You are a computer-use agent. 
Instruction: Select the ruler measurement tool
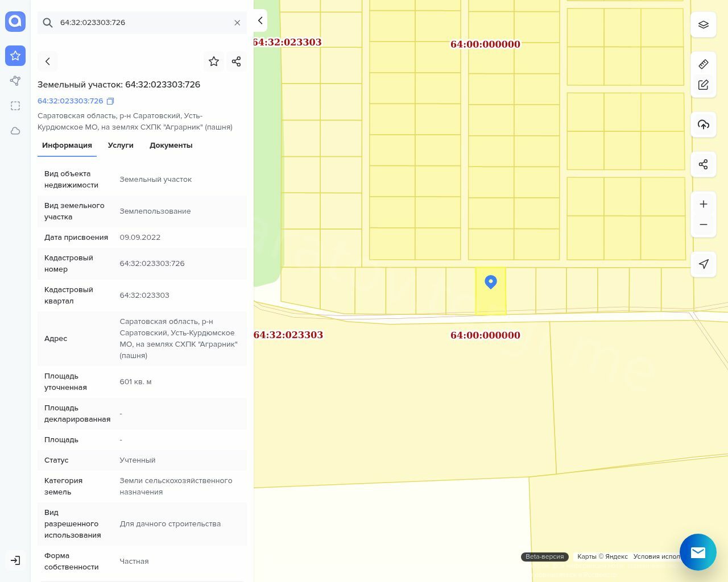coord(704,64)
